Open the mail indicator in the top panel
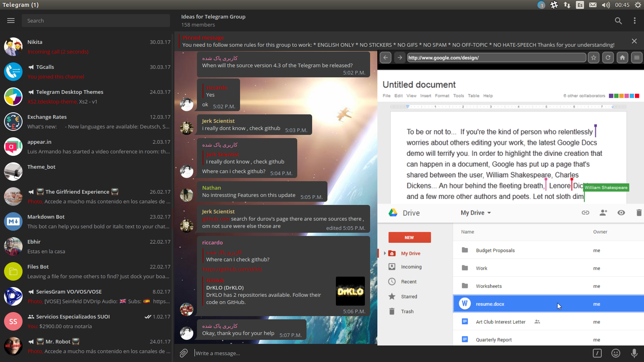644x362 pixels. pos(593,5)
